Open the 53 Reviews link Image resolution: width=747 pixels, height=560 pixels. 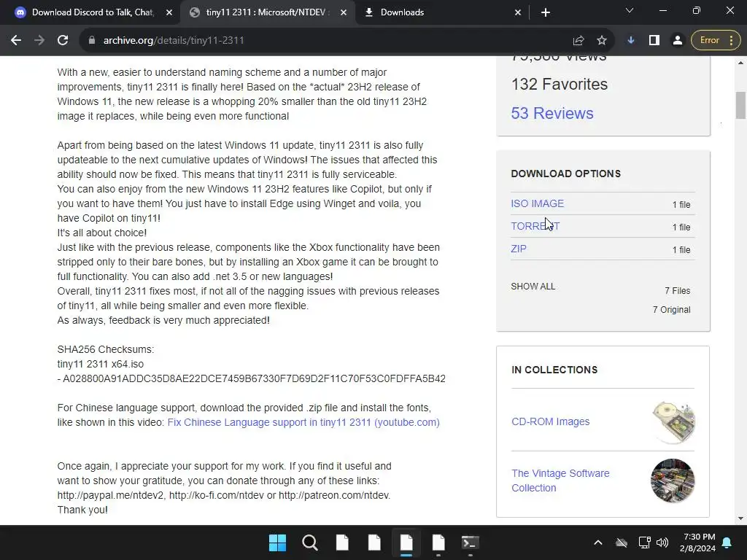coord(552,113)
